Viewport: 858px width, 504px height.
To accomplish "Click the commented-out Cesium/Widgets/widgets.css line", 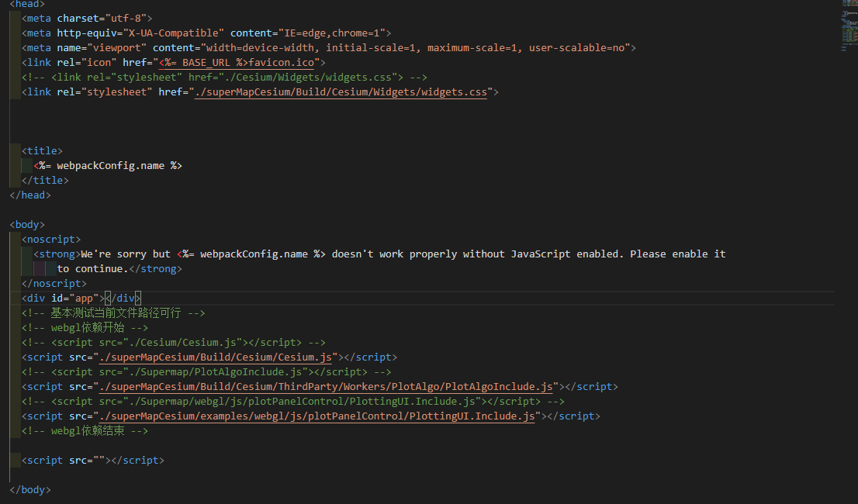I will [x=224, y=78].
